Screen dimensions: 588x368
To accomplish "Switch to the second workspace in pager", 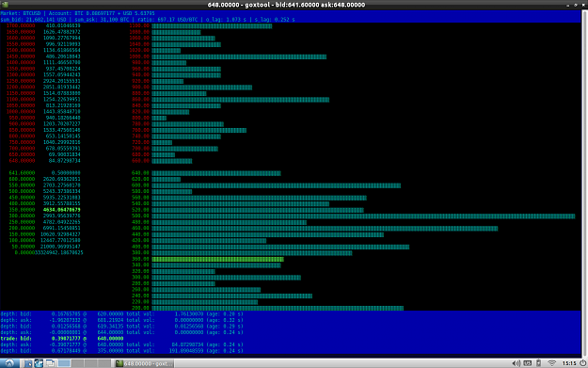I will [78, 363].
